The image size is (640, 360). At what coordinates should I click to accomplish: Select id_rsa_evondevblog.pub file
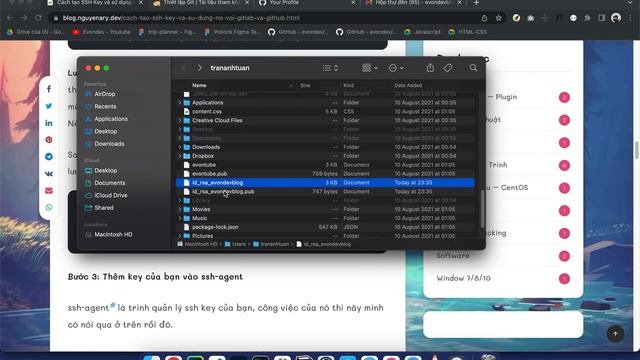[x=325, y=191]
